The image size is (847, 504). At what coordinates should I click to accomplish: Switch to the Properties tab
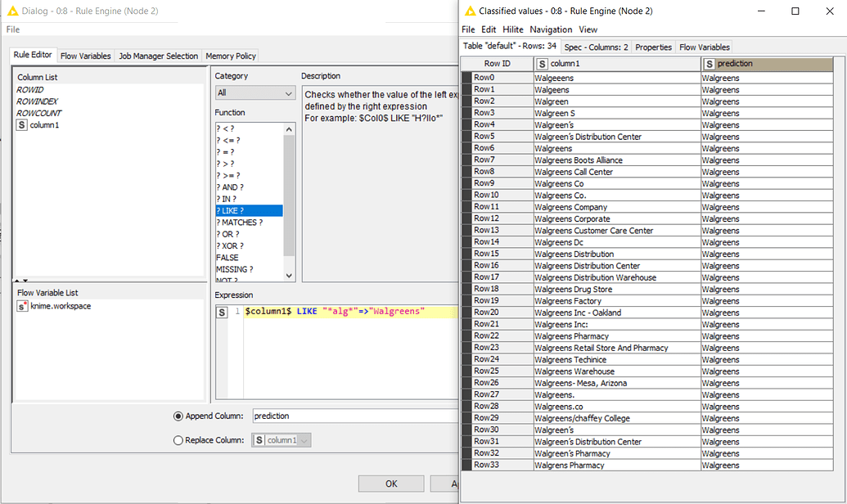653,47
